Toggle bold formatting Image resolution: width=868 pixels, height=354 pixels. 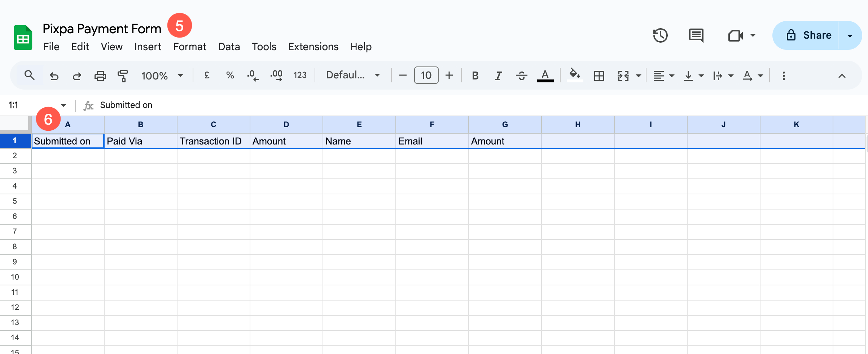tap(475, 75)
